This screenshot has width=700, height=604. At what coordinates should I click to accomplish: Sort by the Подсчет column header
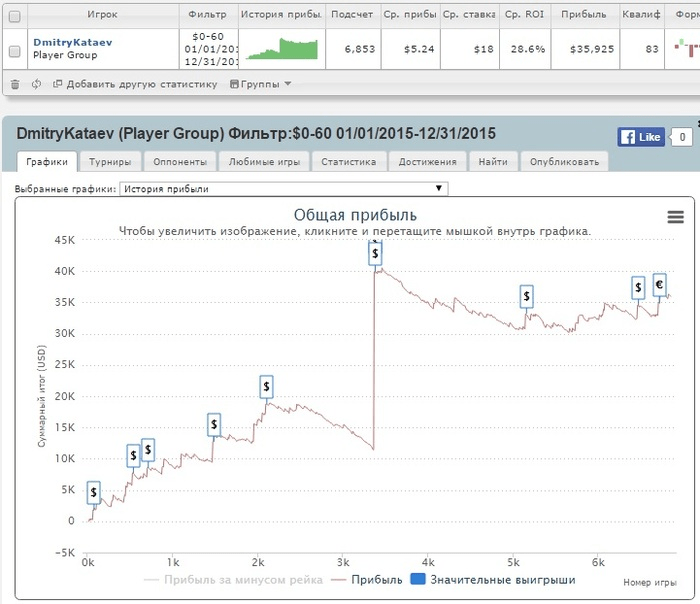[x=352, y=14]
